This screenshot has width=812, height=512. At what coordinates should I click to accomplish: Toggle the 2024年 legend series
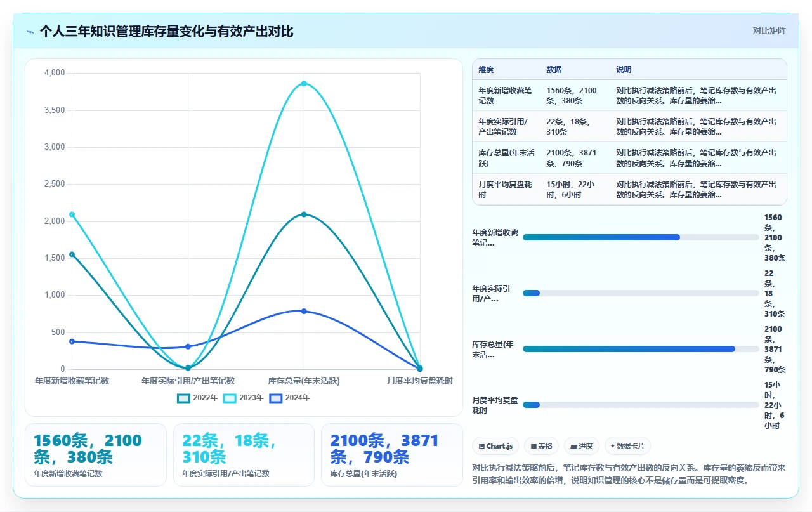point(290,398)
